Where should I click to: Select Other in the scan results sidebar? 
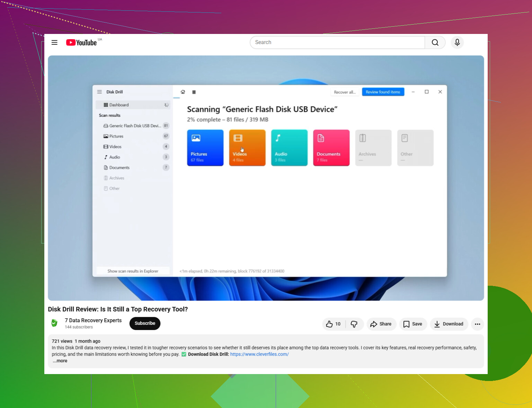click(133, 188)
